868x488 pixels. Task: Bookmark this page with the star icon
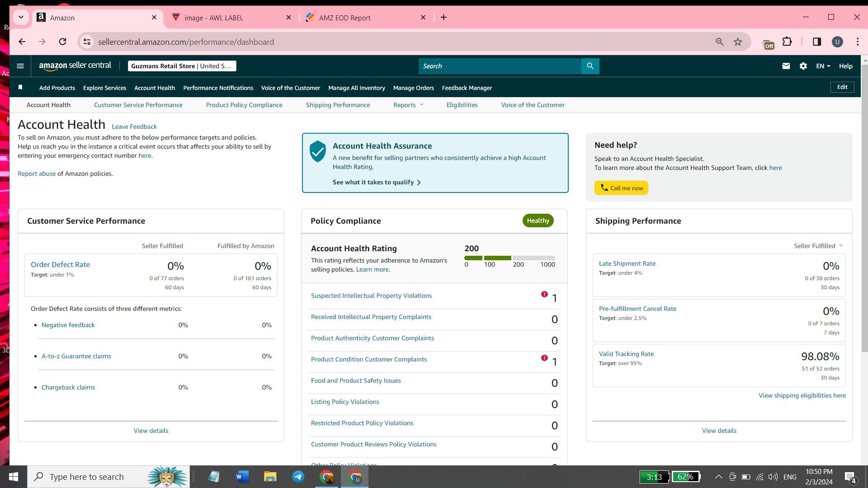(738, 42)
